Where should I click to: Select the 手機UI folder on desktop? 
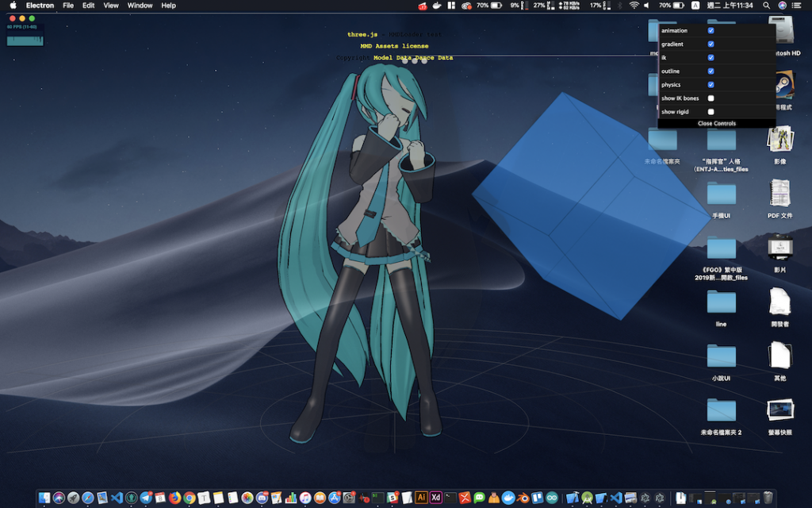click(x=722, y=200)
